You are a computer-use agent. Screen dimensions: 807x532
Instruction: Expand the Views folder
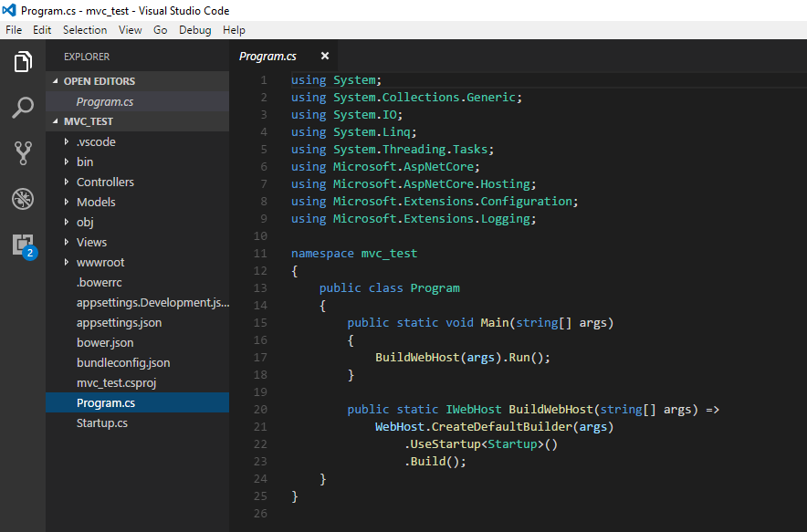click(67, 242)
